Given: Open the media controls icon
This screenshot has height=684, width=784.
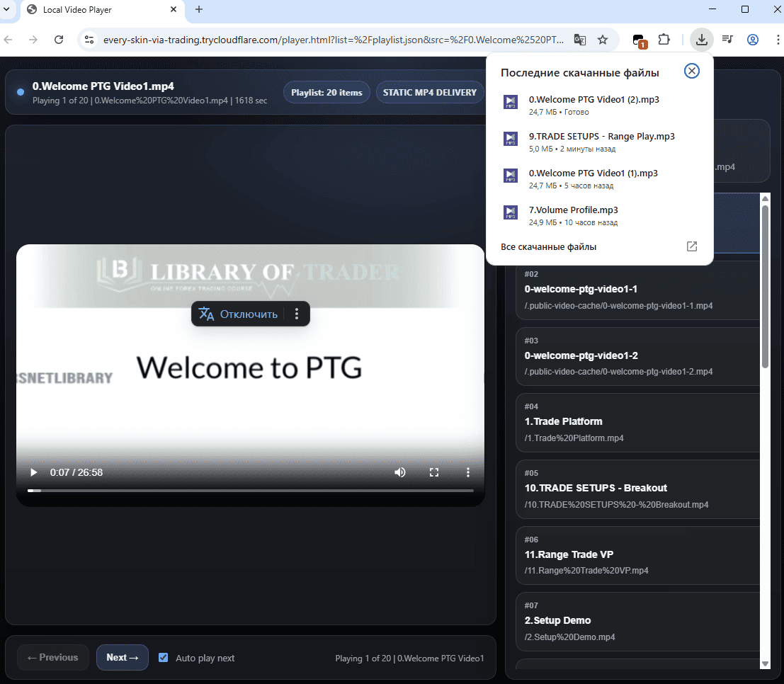Looking at the screenshot, I should coord(727,40).
